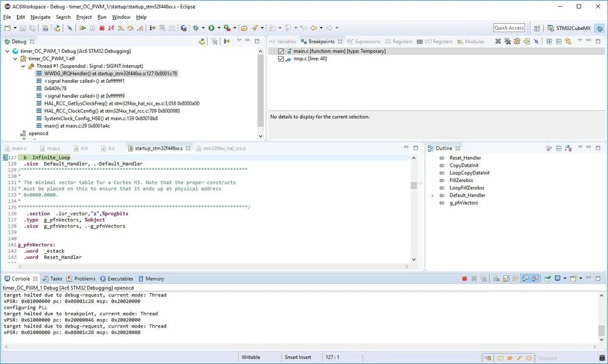Click Remove All Breakpoints double-X icon
This screenshot has width=608, height=364.
tap(508, 41)
